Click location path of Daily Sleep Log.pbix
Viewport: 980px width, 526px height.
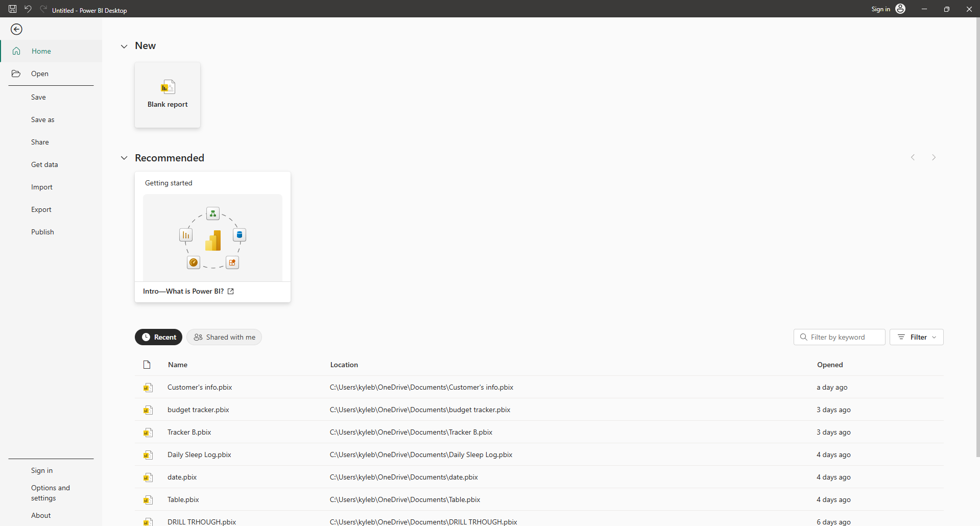pyautogui.click(x=421, y=455)
